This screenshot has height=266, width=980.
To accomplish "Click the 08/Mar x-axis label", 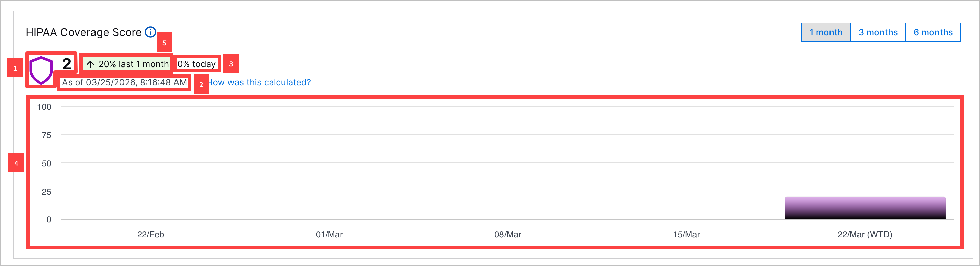I will tap(508, 234).
